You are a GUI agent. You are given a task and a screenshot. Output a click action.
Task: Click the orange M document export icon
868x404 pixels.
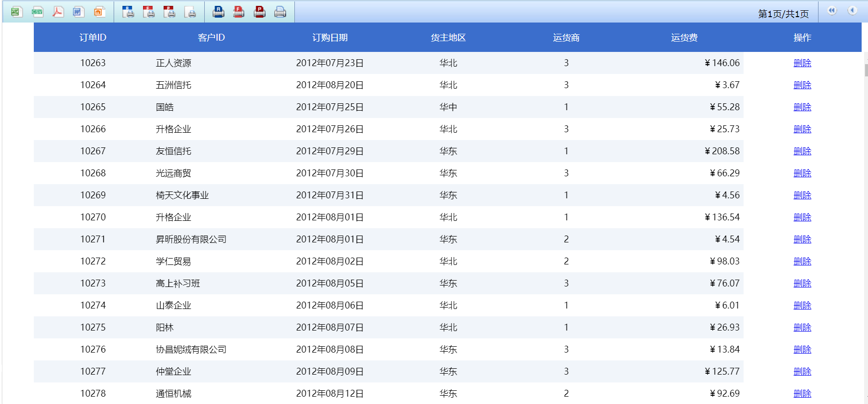(x=99, y=12)
